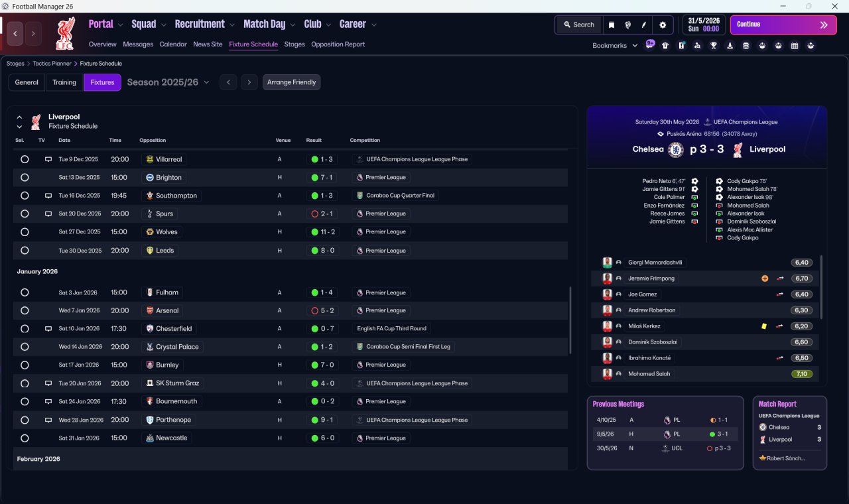Open the Season 2025/26 dropdown
Image resolution: width=849 pixels, height=504 pixels.
pos(168,82)
